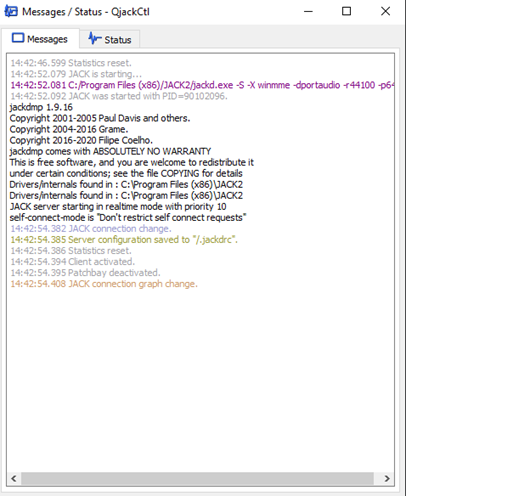Click the horizontal scrollbar left arrow
Image resolution: width=520 pixels, height=496 pixels.
tap(14, 479)
